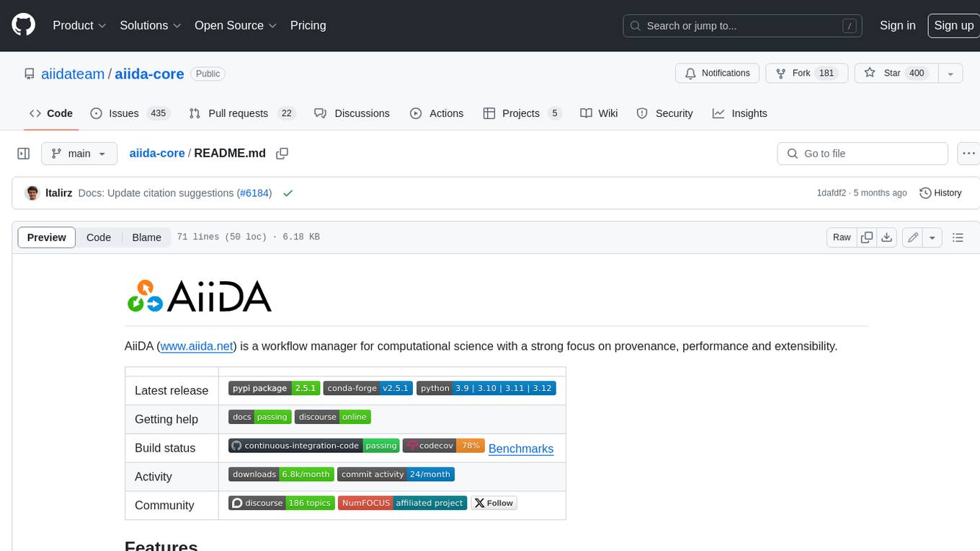Viewport: 980px width, 551px height.
Task: Expand the Open Source dropdown
Action: [236, 25]
